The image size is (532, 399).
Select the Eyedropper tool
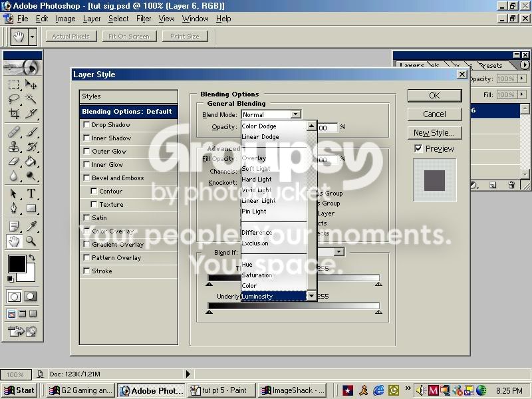pyautogui.click(x=31, y=225)
